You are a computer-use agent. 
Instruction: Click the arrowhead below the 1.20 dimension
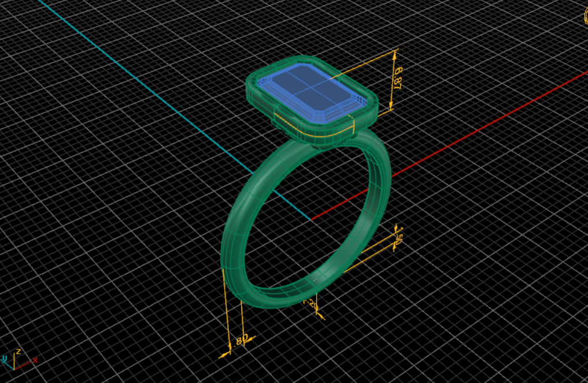pyautogui.click(x=321, y=316)
